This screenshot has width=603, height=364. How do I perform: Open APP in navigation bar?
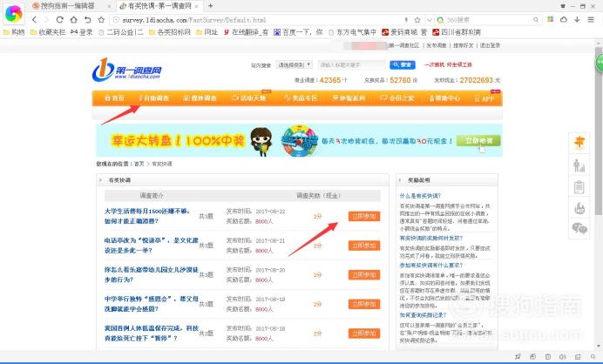point(484,98)
